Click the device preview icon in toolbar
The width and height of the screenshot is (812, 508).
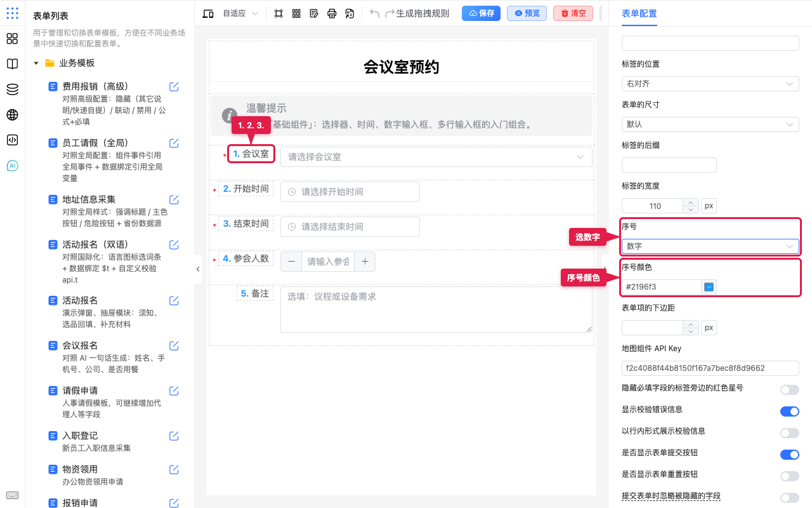tap(207, 13)
